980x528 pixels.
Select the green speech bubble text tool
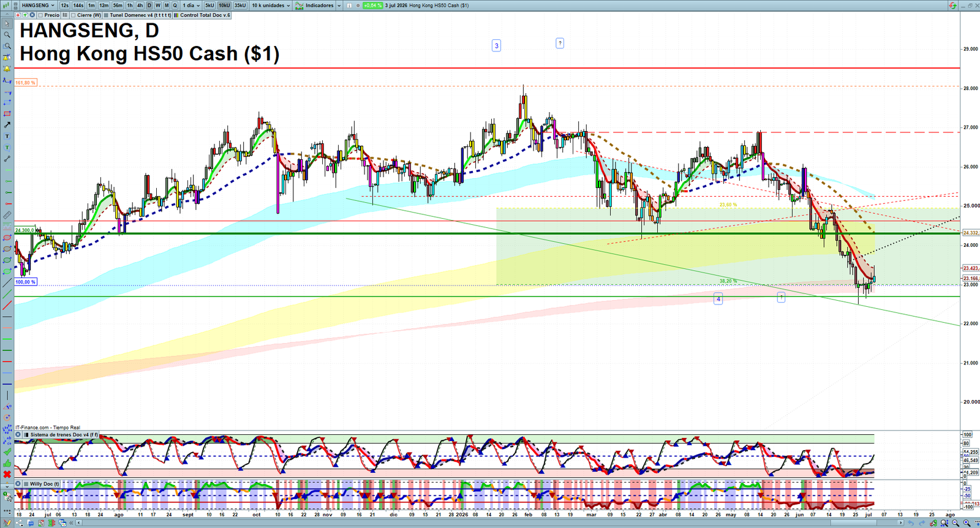point(7,148)
